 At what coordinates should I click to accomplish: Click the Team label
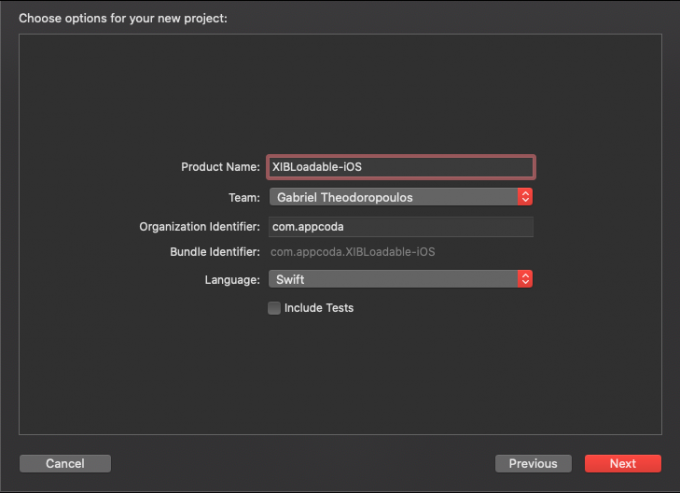[x=244, y=197]
